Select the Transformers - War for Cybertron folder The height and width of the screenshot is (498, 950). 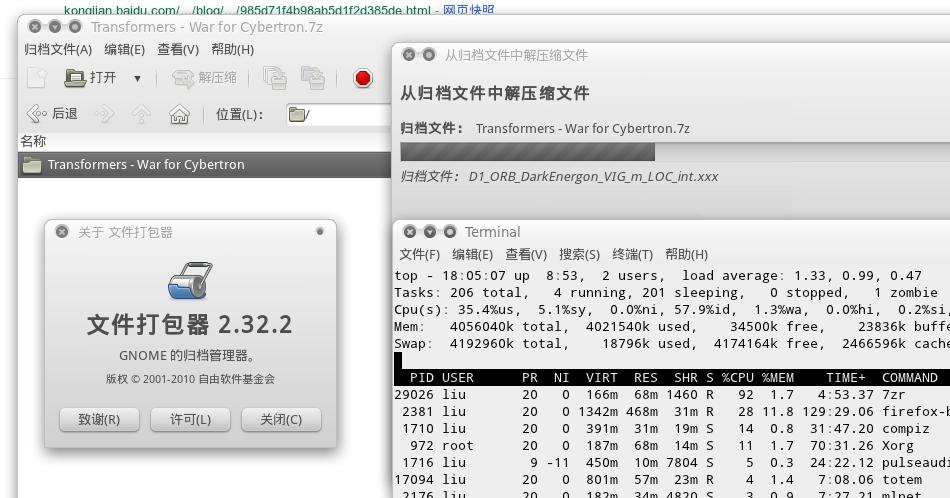point(146,165)
